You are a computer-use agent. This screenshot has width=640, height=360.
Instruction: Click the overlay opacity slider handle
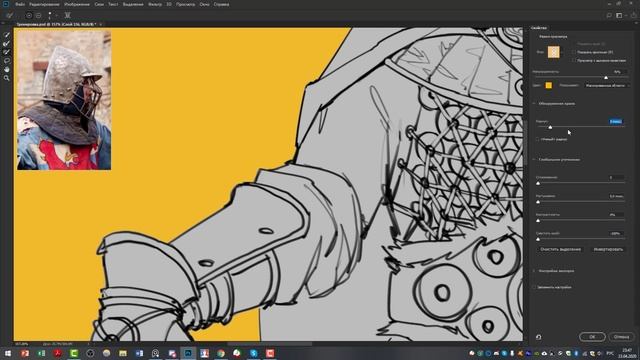[606, 78]
